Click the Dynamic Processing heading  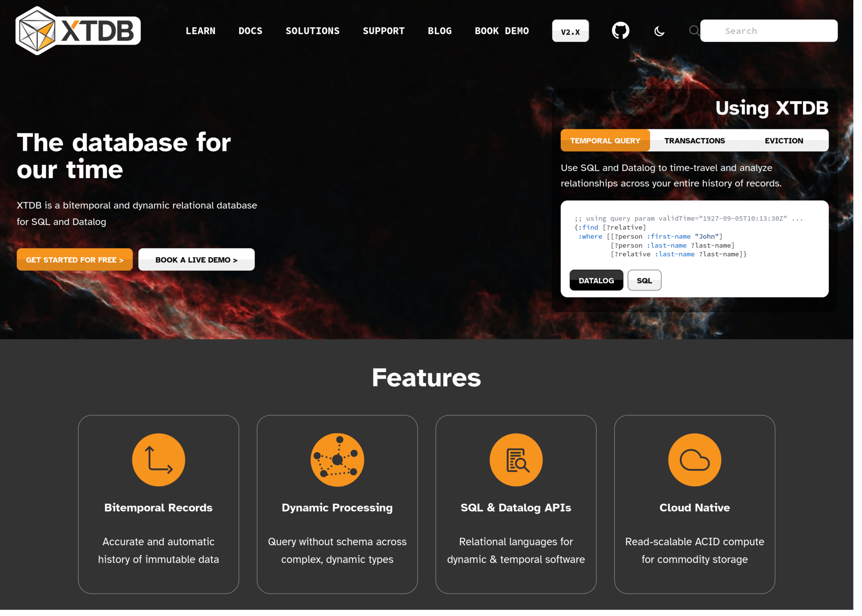[337, 507]
